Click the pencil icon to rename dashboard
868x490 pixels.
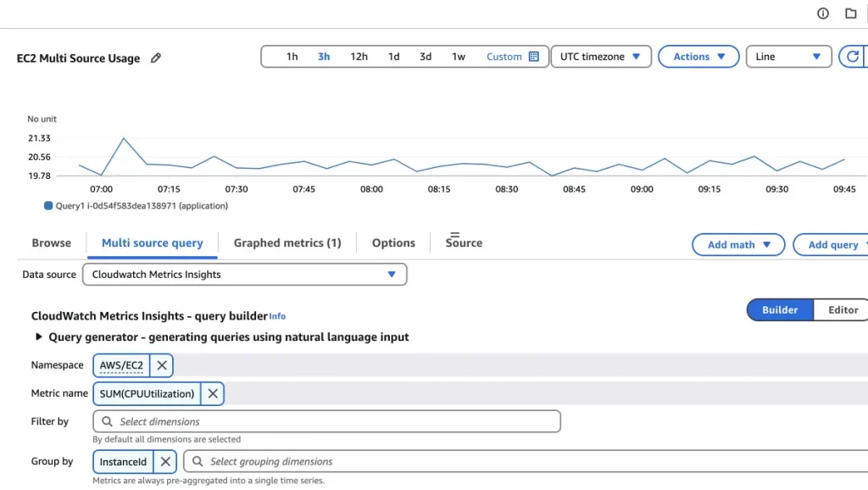click(x=155, y=58)
